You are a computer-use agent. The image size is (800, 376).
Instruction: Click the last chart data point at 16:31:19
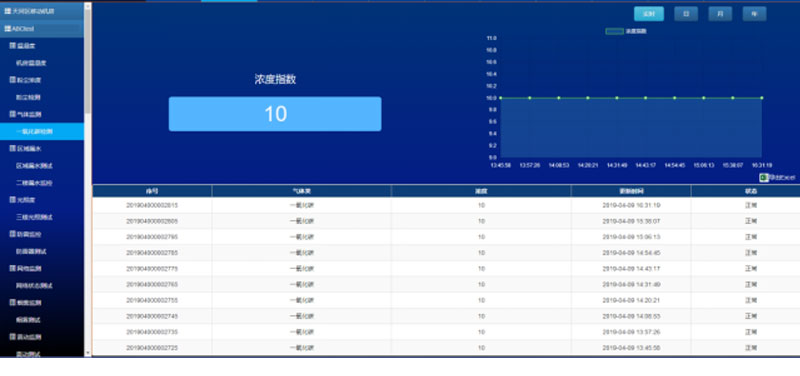(762, 97)
